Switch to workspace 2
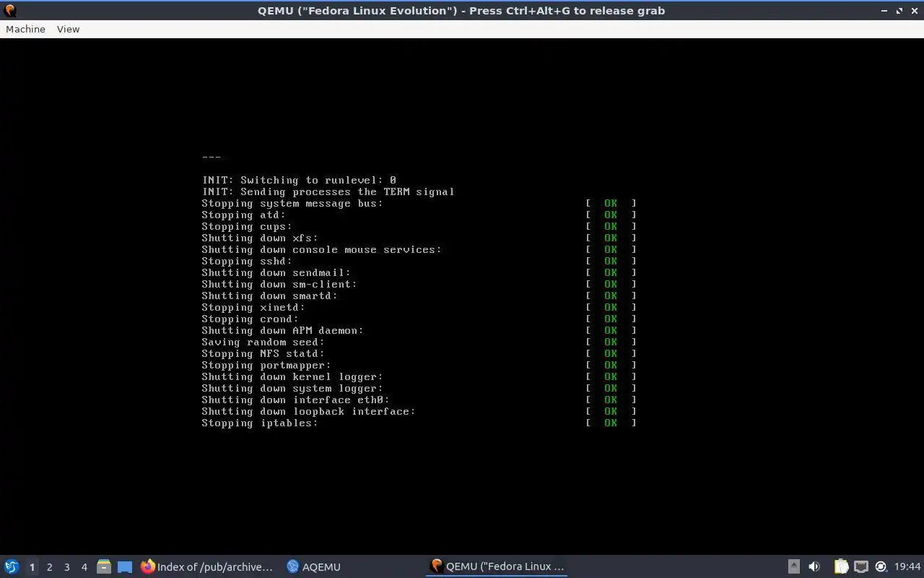The width and height of the screenshot is (924, 578). coord(49,567)
